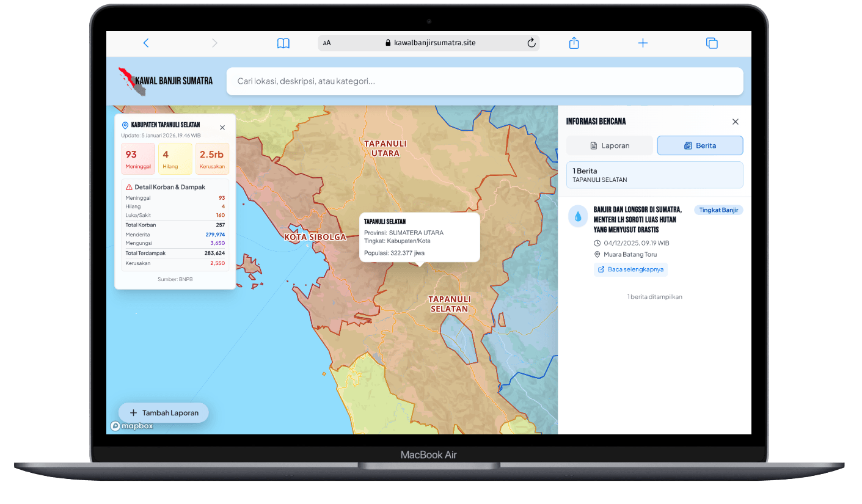Viewport: 862px width, 504px height.
Task: Click the kawalbanjirsumatra.site address bar
Action: 428,43
